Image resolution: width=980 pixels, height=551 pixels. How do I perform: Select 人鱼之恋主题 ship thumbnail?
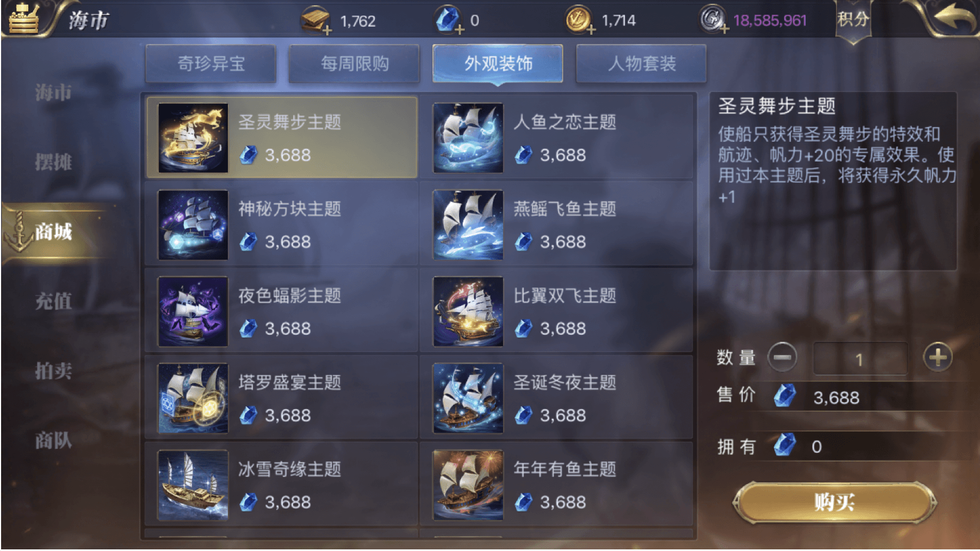click(468, 138)
